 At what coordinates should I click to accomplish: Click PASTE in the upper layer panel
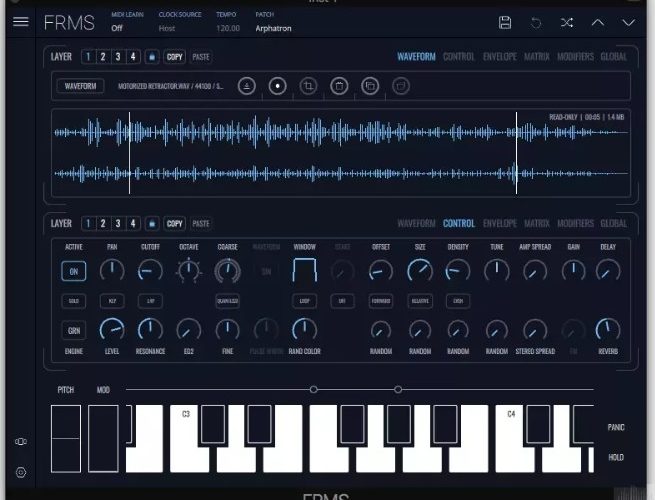click(x=201, y=57)
